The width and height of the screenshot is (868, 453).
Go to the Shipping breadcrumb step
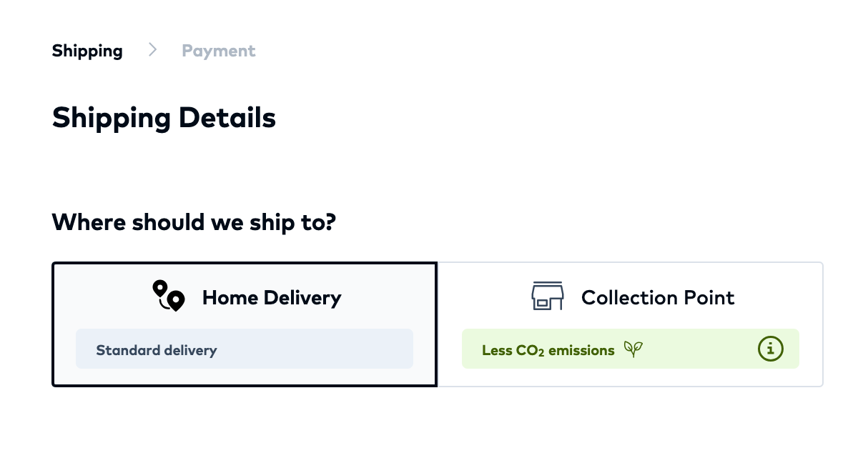87,51
